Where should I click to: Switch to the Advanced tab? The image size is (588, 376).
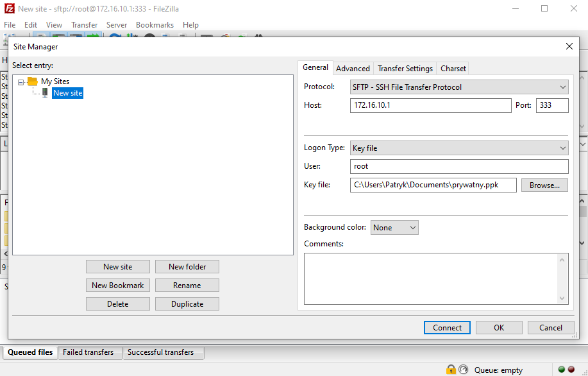click(353, 69)
